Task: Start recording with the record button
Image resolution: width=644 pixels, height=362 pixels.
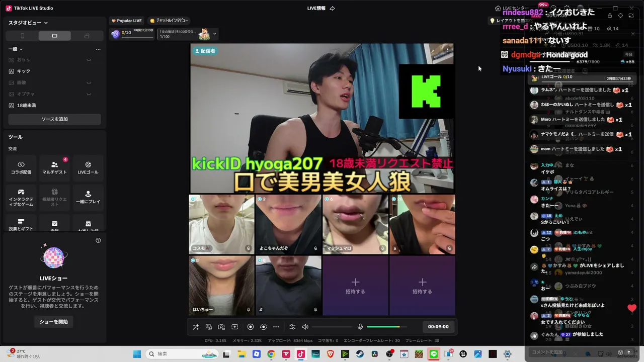Action: [251, 327]
